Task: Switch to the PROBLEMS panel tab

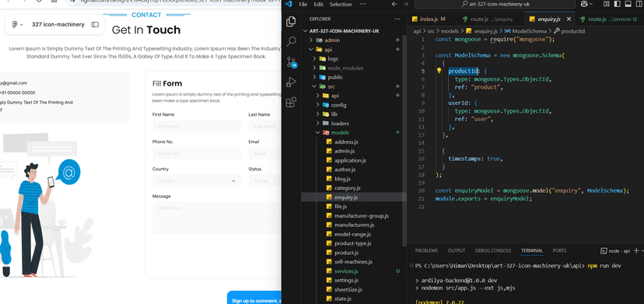Action: coord(426,250)
